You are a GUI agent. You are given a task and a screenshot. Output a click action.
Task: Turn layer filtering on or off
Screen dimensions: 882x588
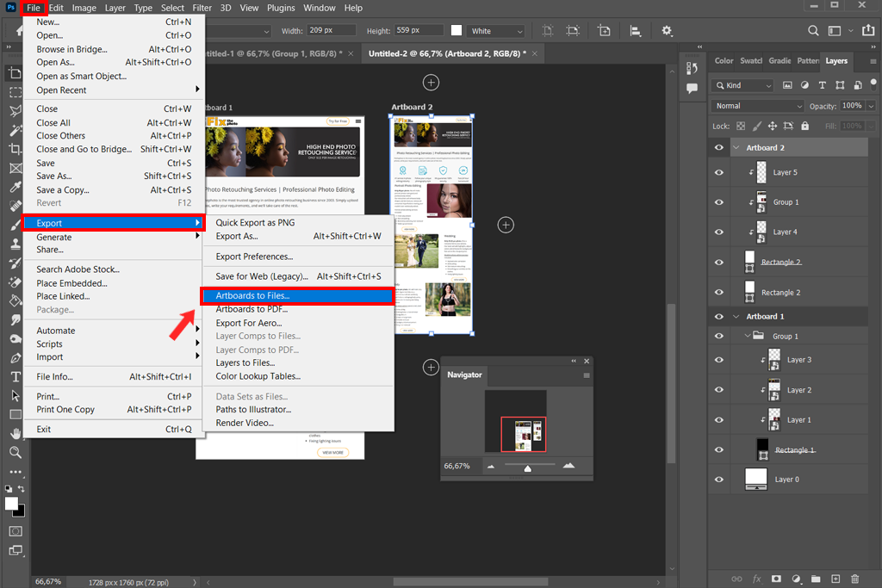(x=873, y=84)
